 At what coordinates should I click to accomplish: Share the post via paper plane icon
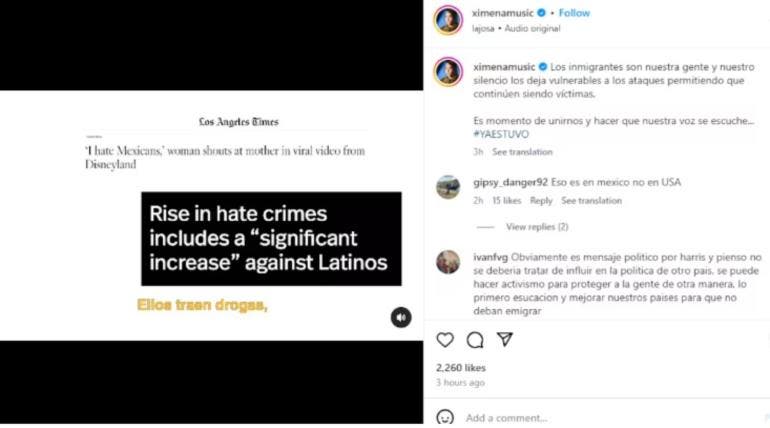(x=505, y=339)
